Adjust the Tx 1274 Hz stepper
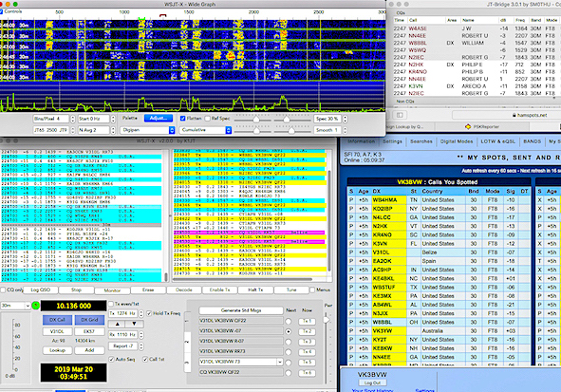Image resolution: width=561 pixels, height=392 pixels. pyautogui.click(x=141, y=313)
